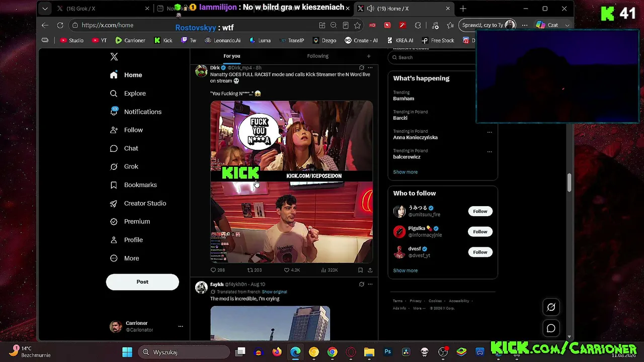Reply to Dirk's post with the comment icon
The height and width of the screenshot is (362, 644).
point(217,270)
